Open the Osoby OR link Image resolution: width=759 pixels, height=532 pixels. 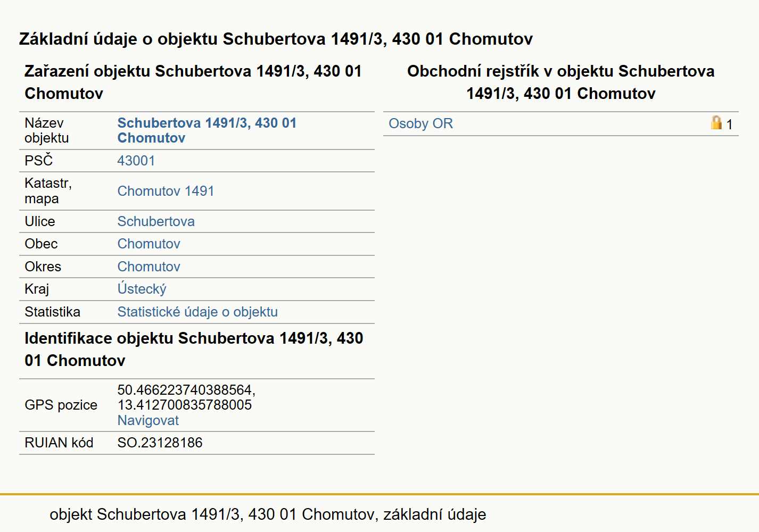point(420,123)
